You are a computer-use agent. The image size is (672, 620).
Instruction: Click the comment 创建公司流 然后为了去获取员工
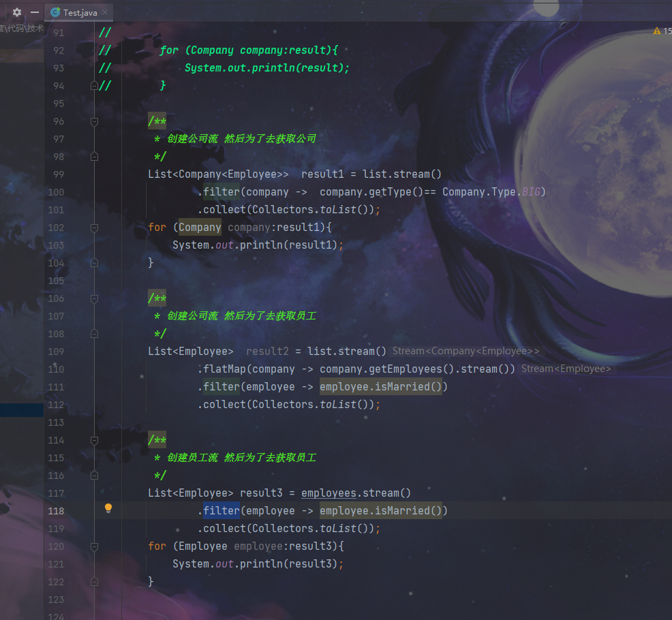coord(241,316)
